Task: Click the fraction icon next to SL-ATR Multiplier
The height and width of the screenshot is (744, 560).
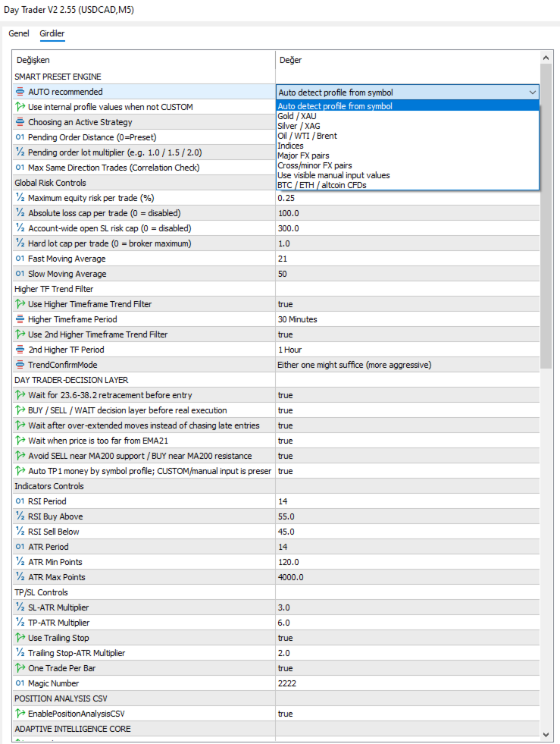Action: pyautogui.click(x=20, y=607)
